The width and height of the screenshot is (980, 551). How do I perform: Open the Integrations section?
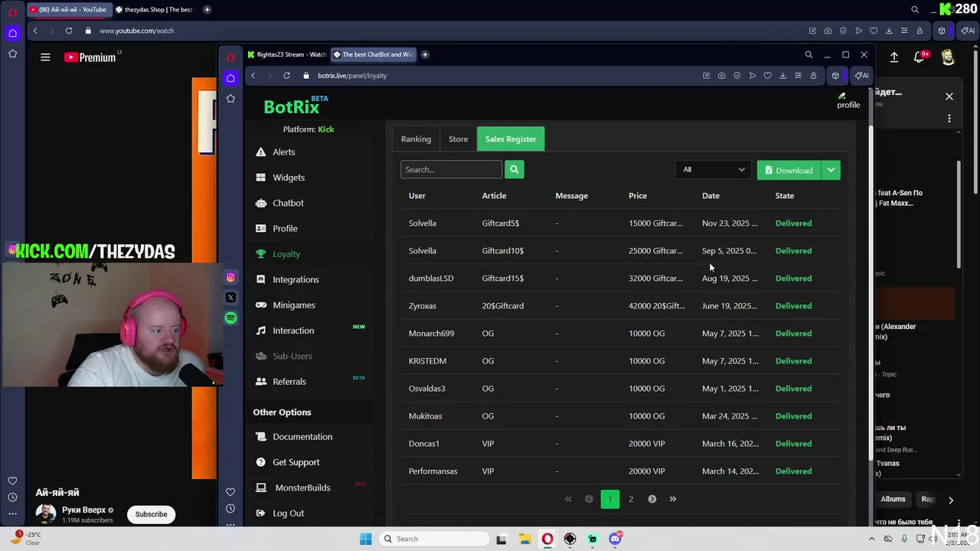point(296,279)
